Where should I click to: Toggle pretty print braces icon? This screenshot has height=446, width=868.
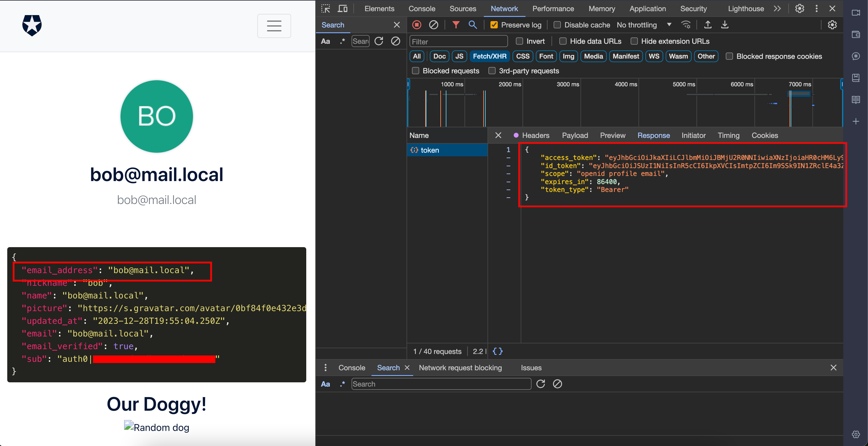pyautogui.click(x=497, y=352)
